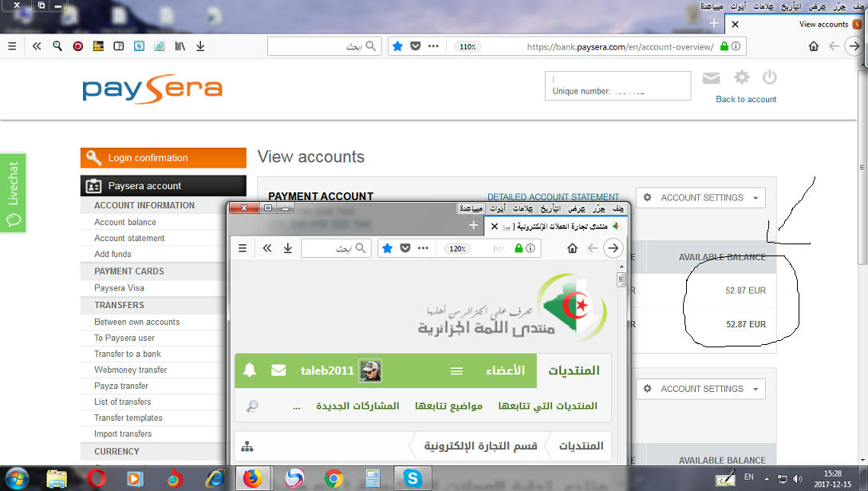This screenshot has width=868, height=491.
Task: Expand the forum members hamburger menu
Action: point(456,370)
